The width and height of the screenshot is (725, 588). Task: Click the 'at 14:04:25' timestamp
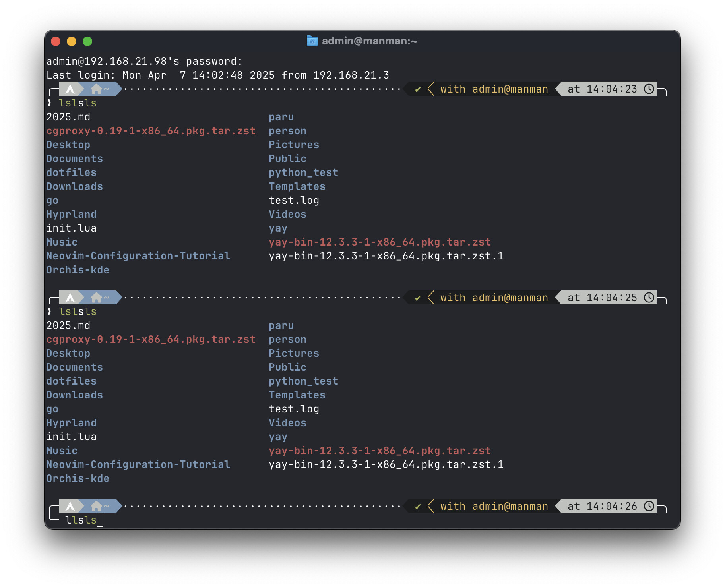(x=602, y=298)
